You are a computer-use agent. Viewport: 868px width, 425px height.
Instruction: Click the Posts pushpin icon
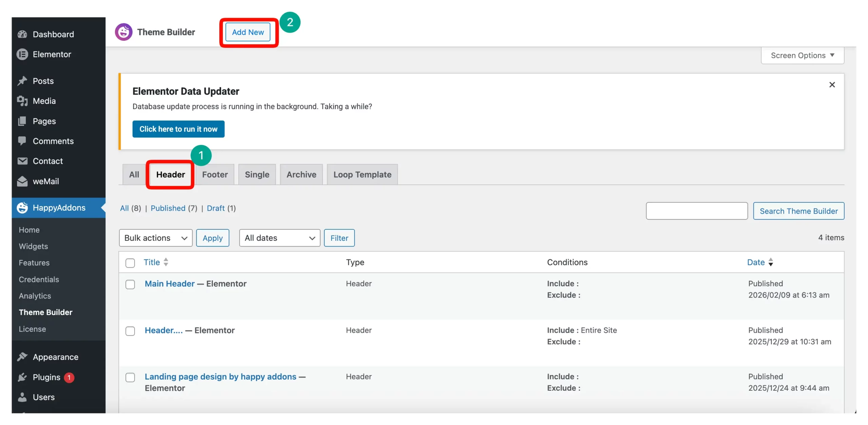click(x=22, y=81)
